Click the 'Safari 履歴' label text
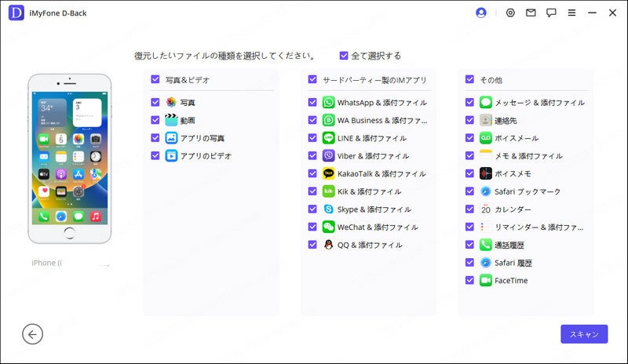 click(513, 263)
